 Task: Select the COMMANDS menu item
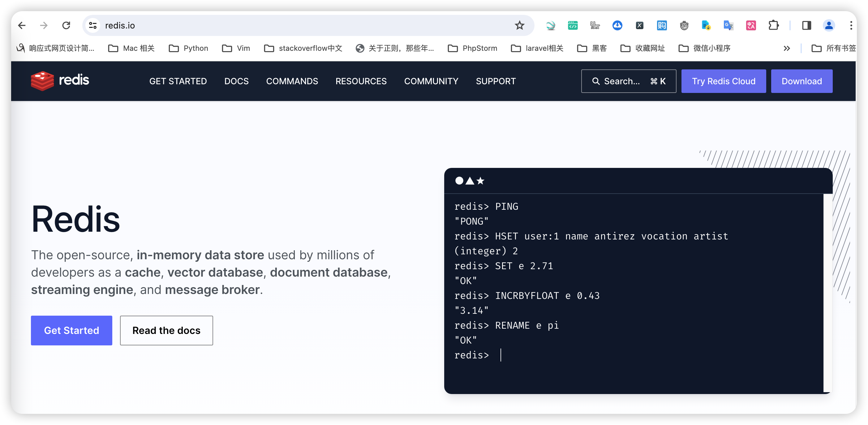(292, 81)
